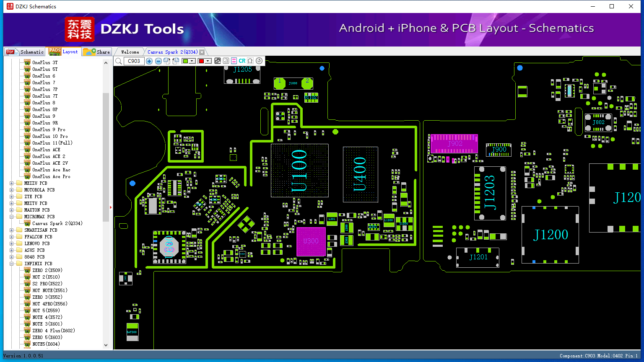Image resolution: width=644 pixels, height=362 pixels.
Task: Click the J1201 component
Action: (478, 257)
